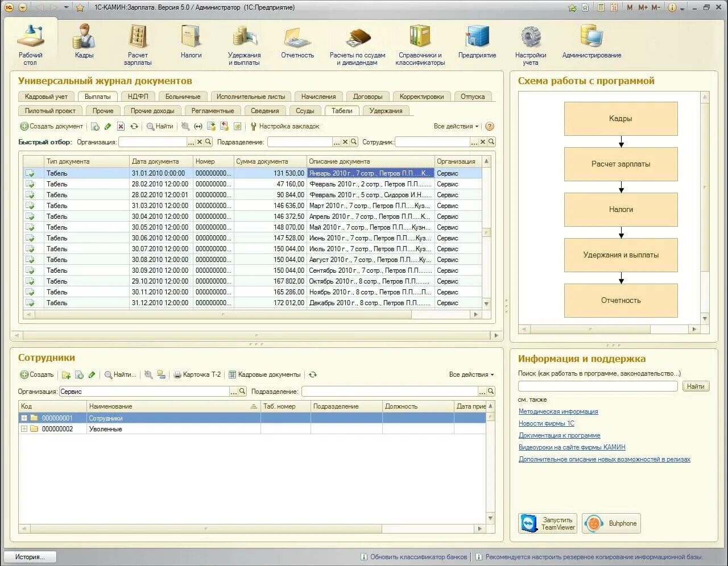Open Подразделение selection in quick filter
728x566 pixels.
337,142
